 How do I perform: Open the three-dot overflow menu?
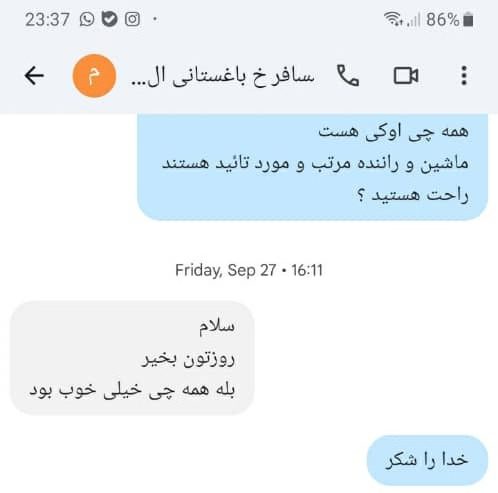[464, 76]
